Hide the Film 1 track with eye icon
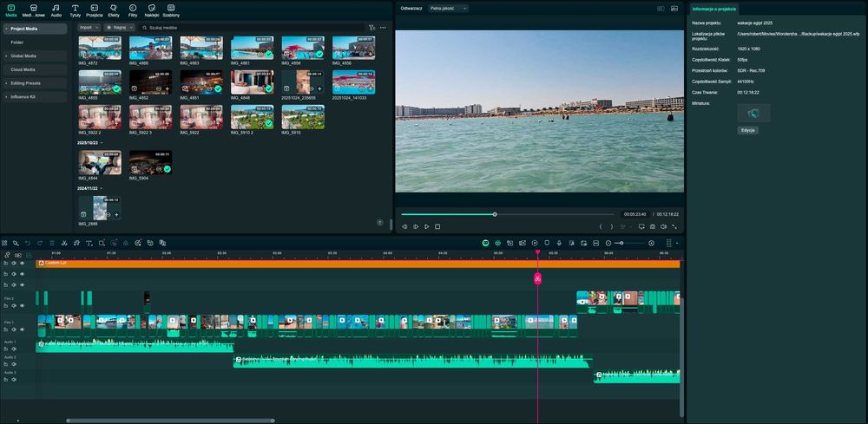 pyautogui.click(x=23, y=329)
